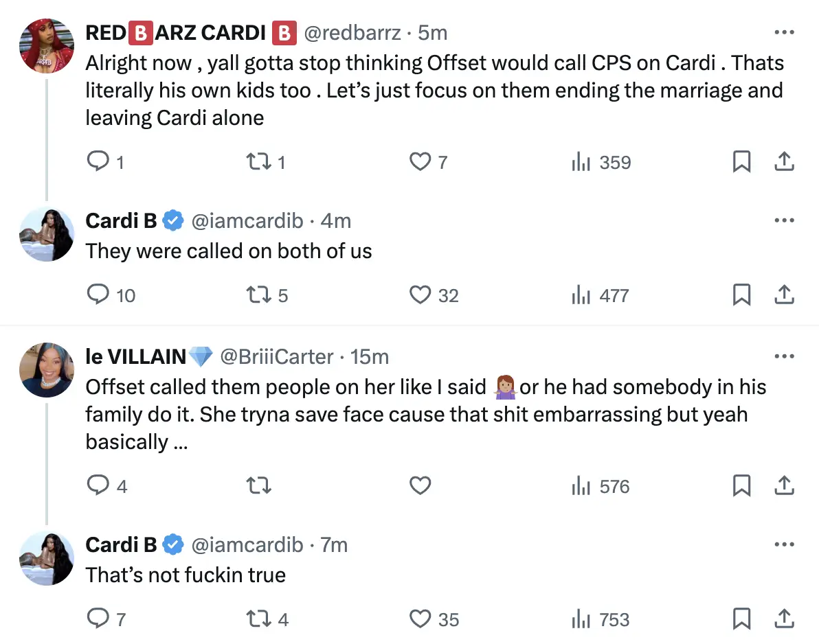The width and height of the screenshot is (819, 644).
Task: View Cardi B's profile picture thumbnail
Action: 47,234
